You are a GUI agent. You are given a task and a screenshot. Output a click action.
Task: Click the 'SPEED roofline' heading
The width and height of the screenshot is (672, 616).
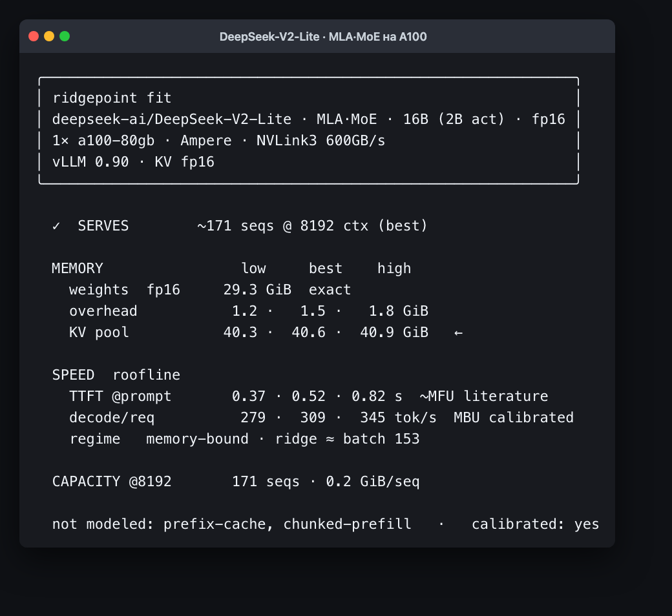(116, 375)
